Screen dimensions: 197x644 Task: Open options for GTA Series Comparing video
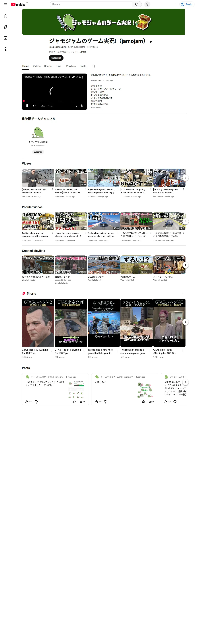[151, 189]
